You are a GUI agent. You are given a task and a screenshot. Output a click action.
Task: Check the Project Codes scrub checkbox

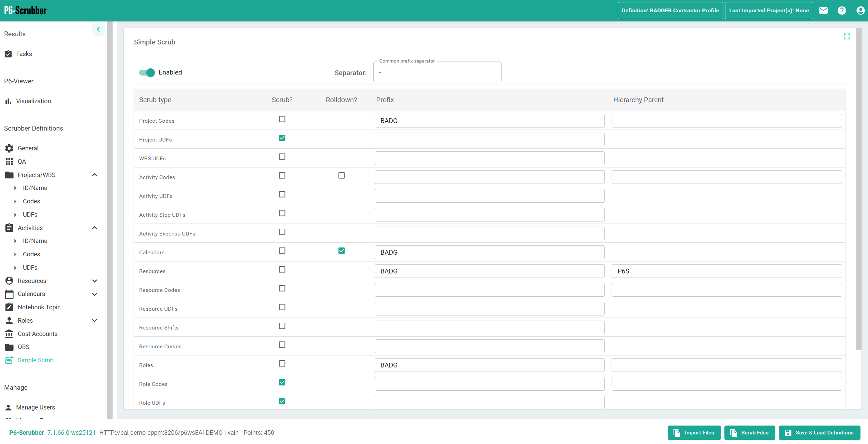pos(282,119)
